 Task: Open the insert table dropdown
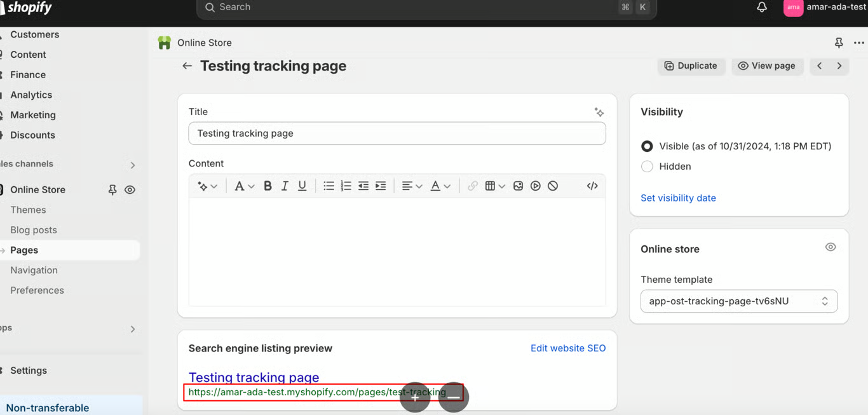tap(495, 186)
